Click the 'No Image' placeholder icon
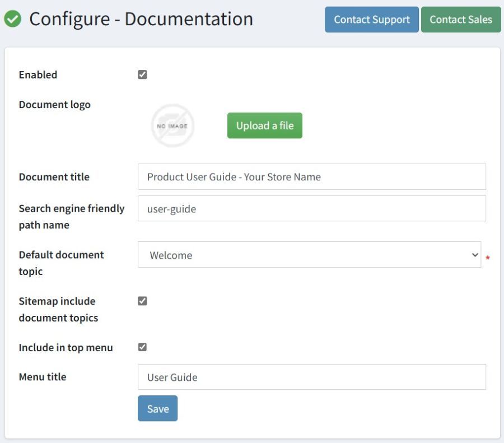504x443 pixels. (x=172, y=125)
